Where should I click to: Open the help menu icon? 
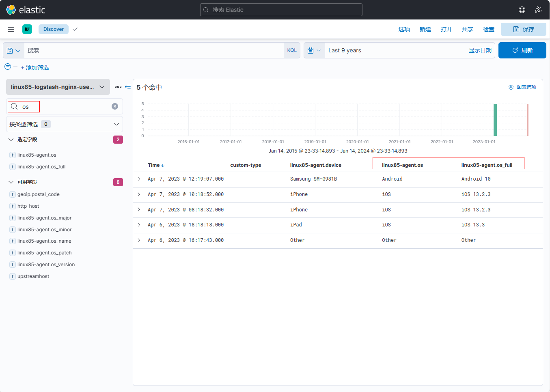point(522,10)
